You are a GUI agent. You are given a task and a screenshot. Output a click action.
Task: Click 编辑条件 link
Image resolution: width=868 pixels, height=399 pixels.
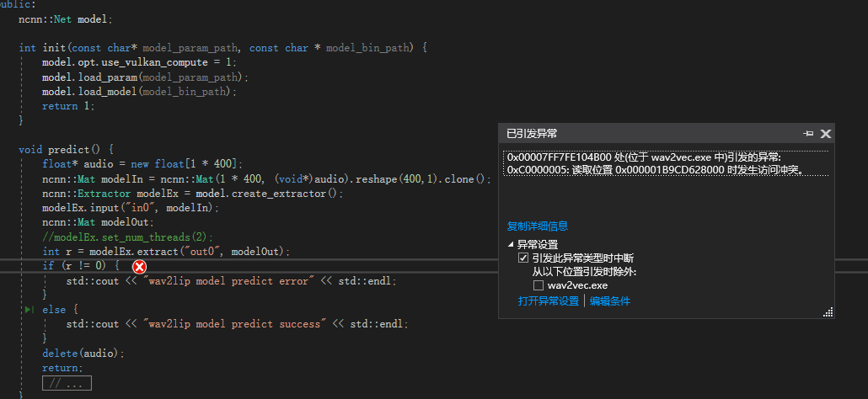[609, 301]
